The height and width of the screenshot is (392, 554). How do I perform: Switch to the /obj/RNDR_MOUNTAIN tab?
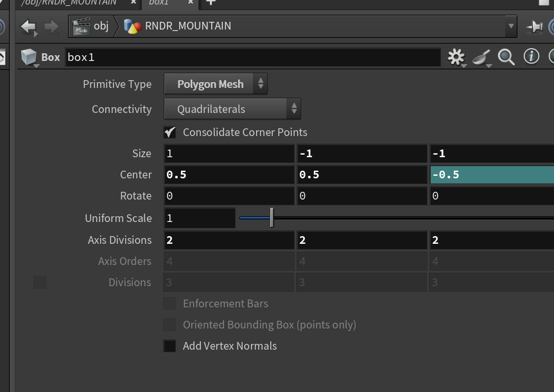click(69, 3)
